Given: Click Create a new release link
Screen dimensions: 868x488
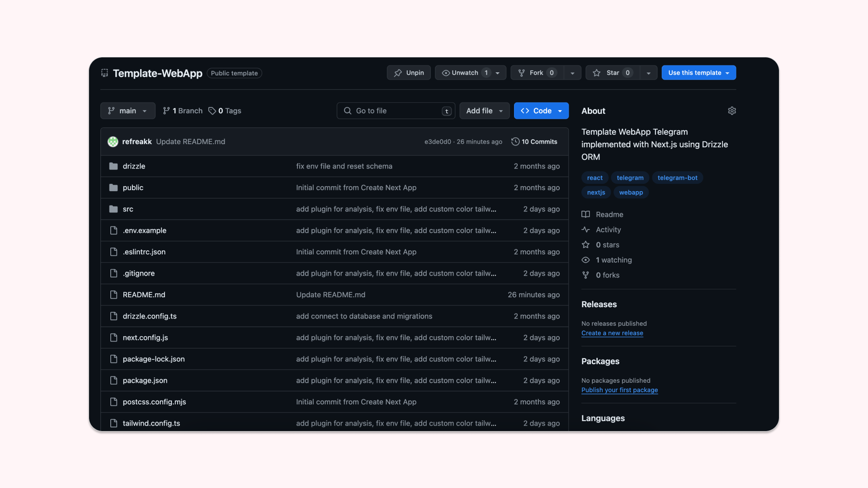Looking at the screenshot, I should point(612,333).
